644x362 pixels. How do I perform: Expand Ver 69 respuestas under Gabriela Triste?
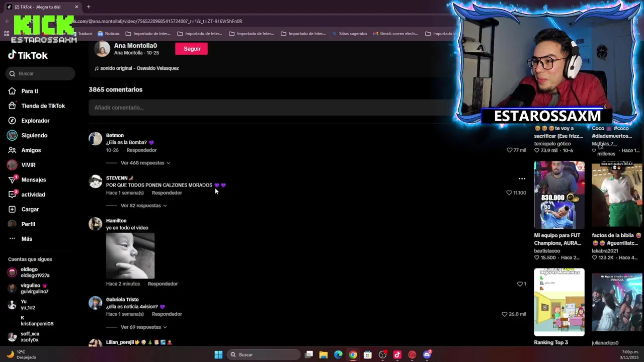tap(144, 327)
